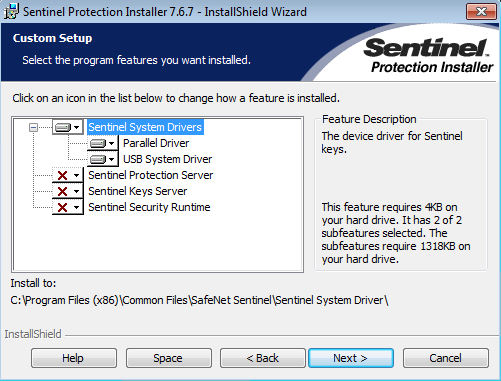Image resolution: width=501 pixels, height=381 pixels.
Task: Open install option icon for Sentinel System Drivers
Action: pyautogui.click(x=68, y=127)
